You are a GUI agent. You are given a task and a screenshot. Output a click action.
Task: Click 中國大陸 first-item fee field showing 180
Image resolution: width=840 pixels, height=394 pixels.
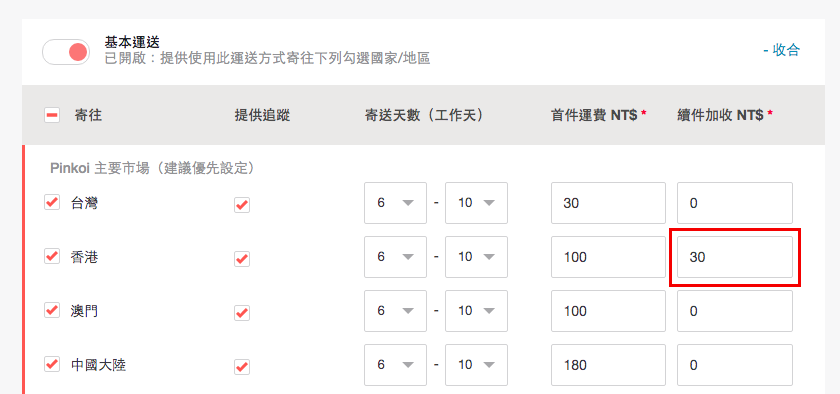[x=609, y=365]
